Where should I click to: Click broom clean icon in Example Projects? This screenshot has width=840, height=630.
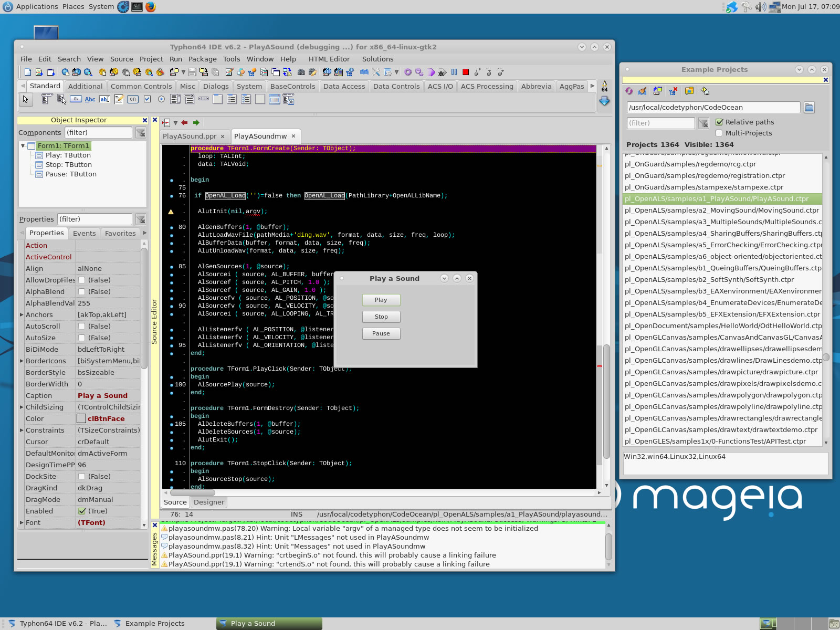[x=642, y=91]
